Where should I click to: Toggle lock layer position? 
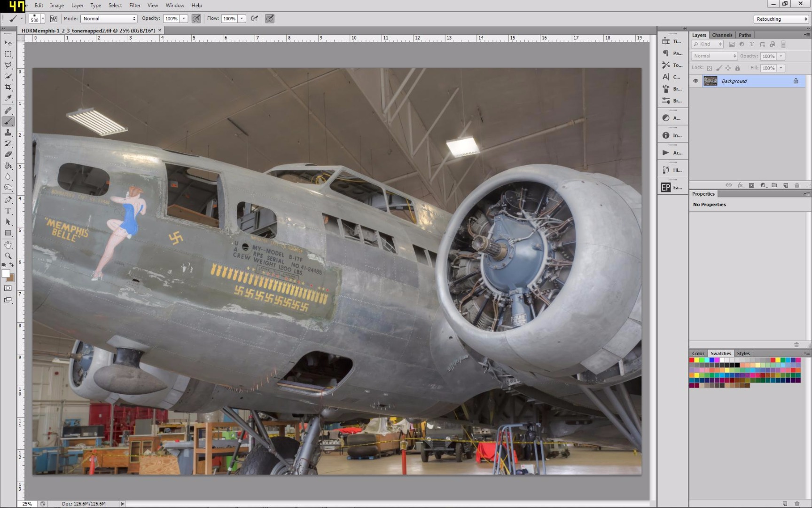tap(728, 68)
